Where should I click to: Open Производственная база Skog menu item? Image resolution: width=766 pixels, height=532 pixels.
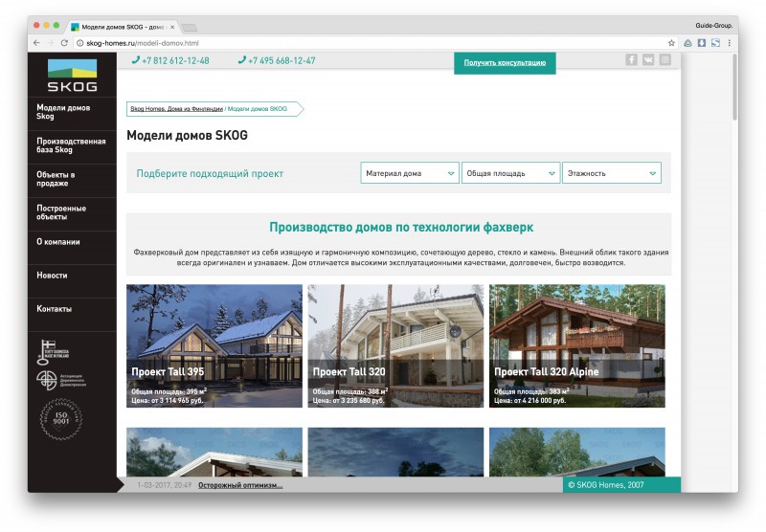[73, 145]
